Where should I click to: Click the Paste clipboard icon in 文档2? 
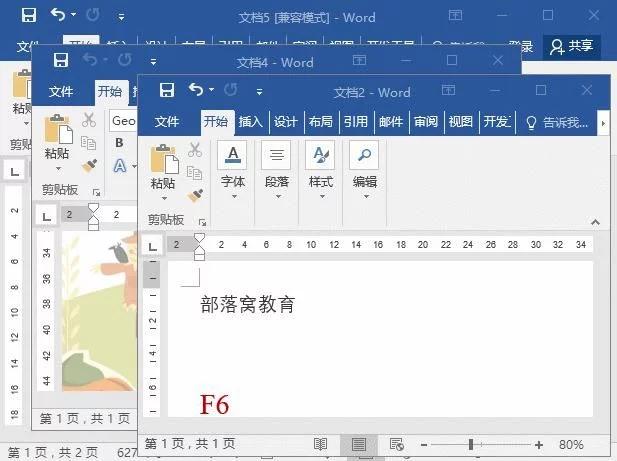tap(164, 159)
